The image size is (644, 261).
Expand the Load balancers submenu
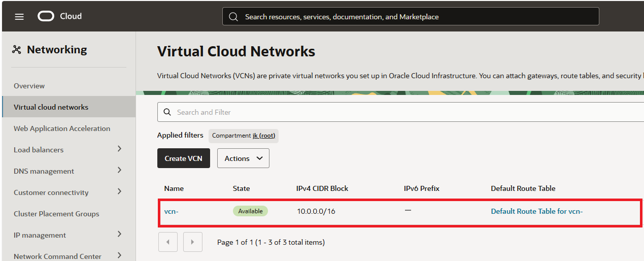(119, 149)
